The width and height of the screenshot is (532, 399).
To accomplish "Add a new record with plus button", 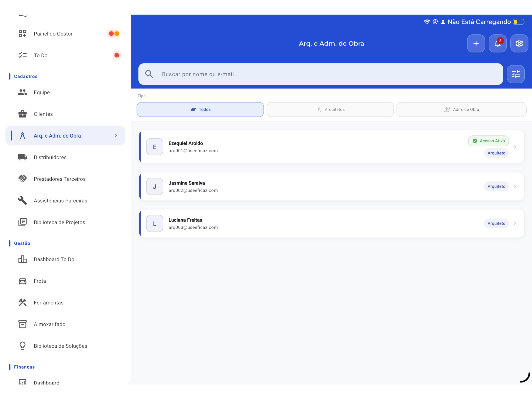I will (476, 44).
